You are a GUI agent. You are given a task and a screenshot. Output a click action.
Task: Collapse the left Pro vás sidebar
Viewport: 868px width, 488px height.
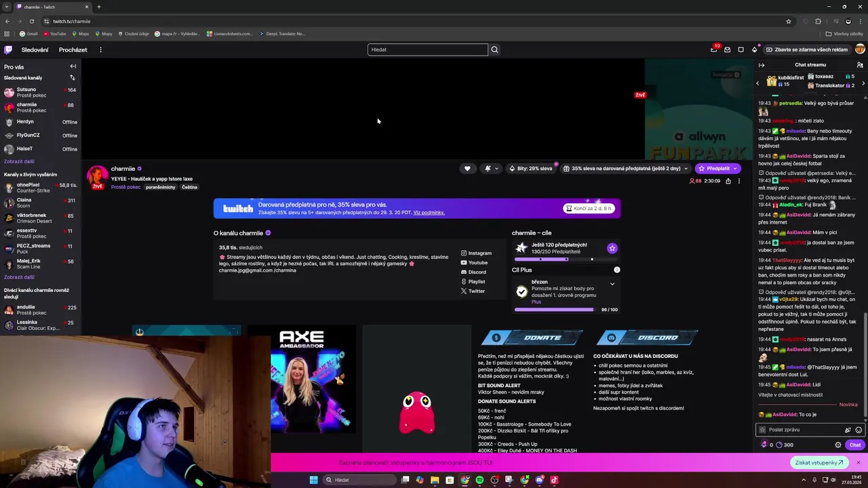73,66
